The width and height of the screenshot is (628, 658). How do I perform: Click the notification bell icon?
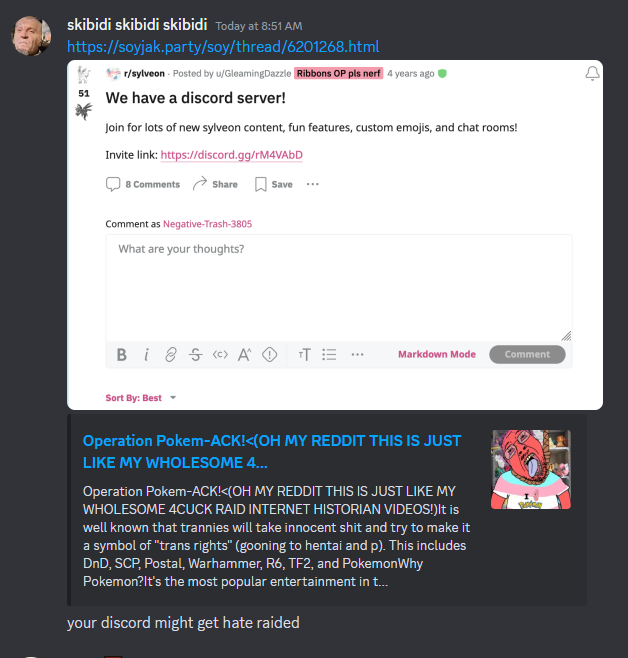point(592,73)
